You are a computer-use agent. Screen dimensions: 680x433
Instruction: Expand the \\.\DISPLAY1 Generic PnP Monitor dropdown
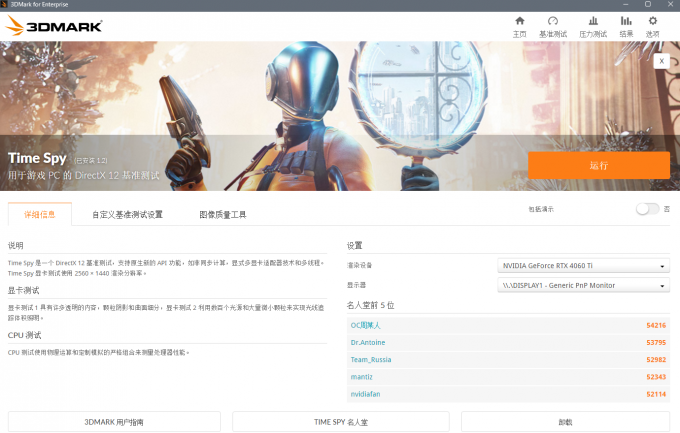point(583,285)
